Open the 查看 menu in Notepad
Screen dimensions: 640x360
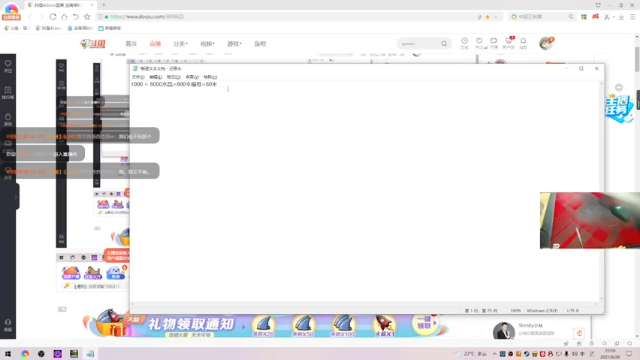click(x=192, y=77)
